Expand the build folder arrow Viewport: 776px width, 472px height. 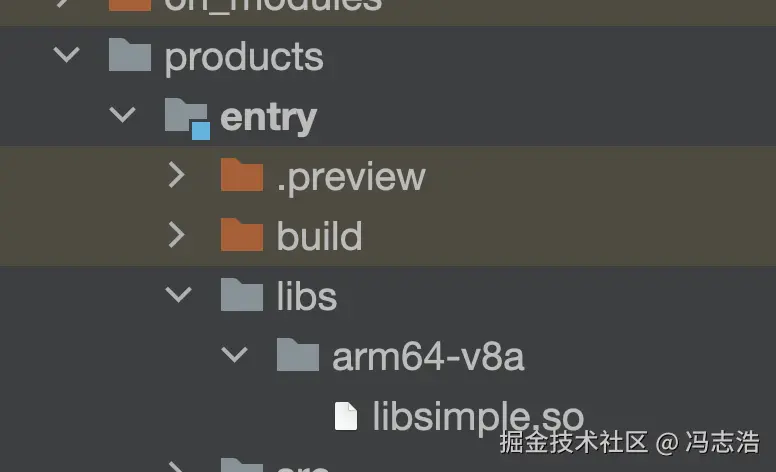click(x=176, y=235)
